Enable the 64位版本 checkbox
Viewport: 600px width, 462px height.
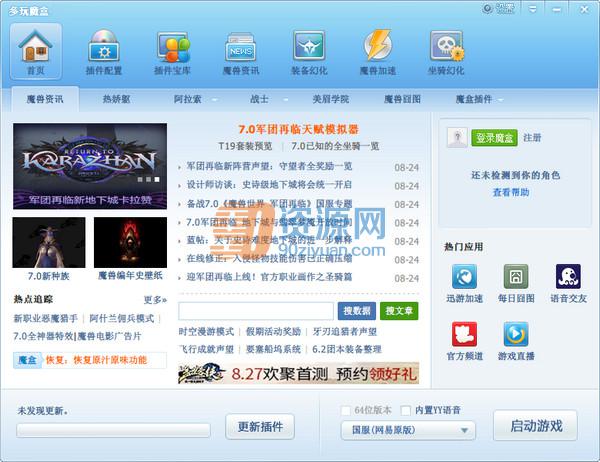(346, 410)
